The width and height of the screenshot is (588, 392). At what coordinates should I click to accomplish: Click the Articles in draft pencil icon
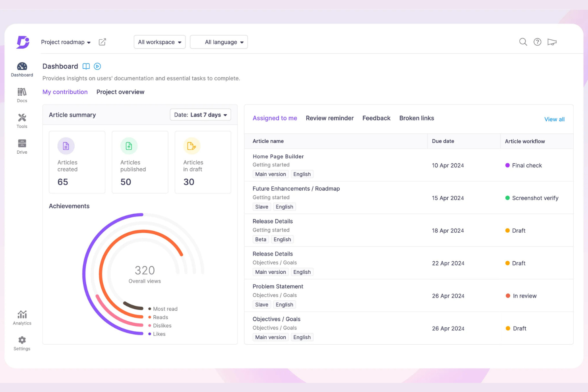(x=191, y=146)
